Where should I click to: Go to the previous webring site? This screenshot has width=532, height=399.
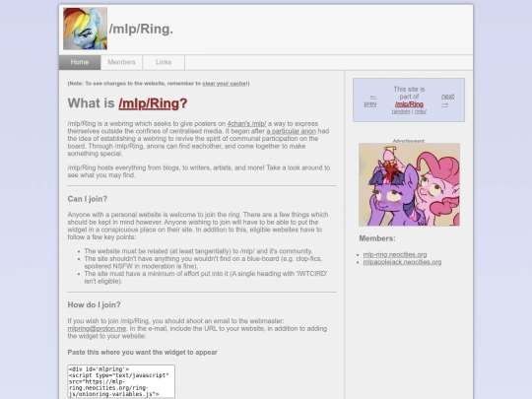(370, 100)
